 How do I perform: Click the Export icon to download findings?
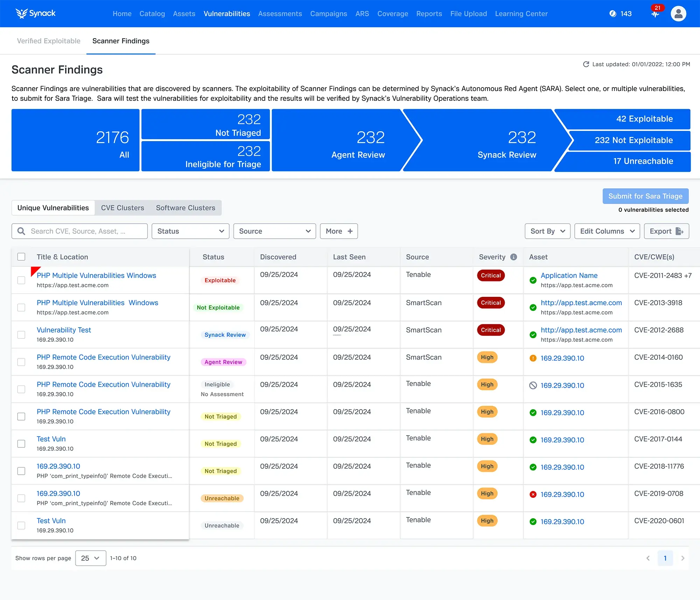pyautogui.click(x=679, y=231)
